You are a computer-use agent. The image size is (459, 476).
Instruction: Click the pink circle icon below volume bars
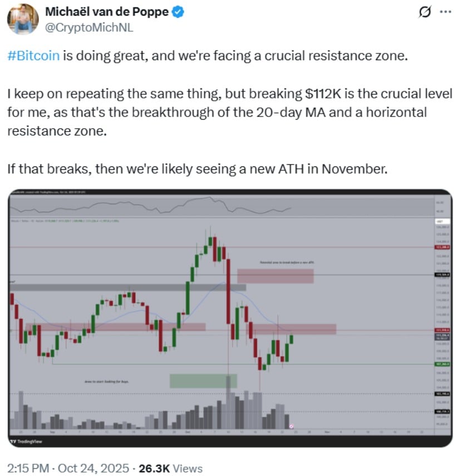[x=292, y=426]
